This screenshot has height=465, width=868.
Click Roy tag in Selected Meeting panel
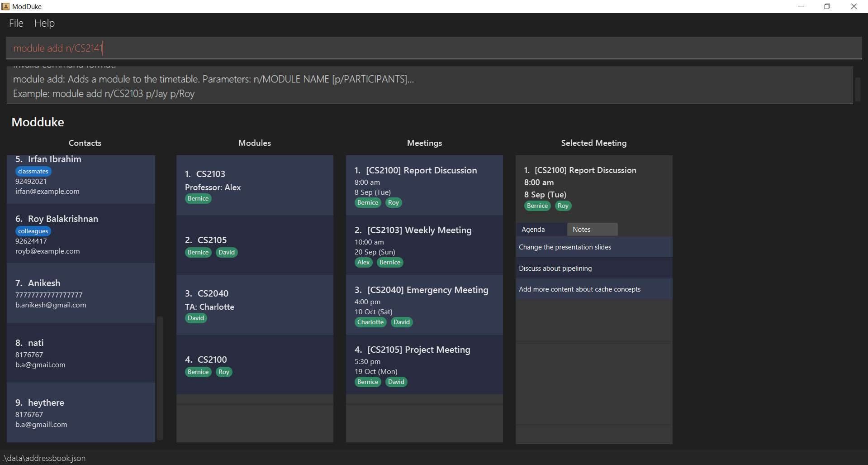[x=563, y=206]
